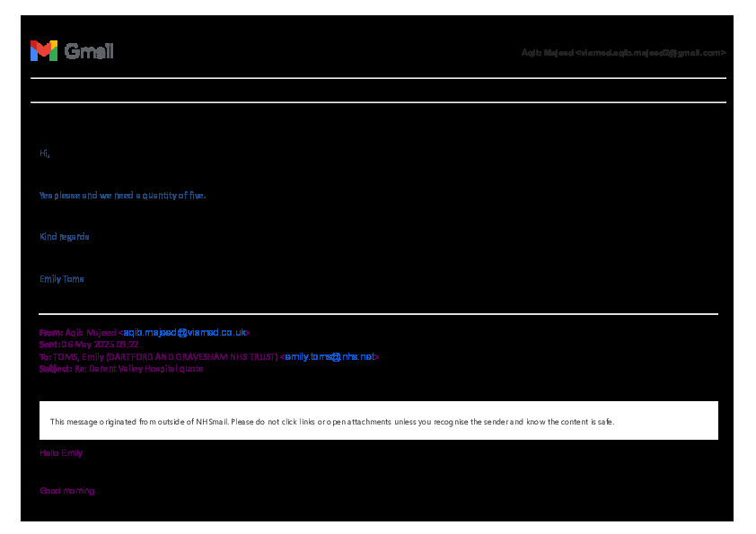This screenshot has height=534, width=756.
Task: Click the 'To:' recipient name TOMS, Emily
Action: [79, 356]
